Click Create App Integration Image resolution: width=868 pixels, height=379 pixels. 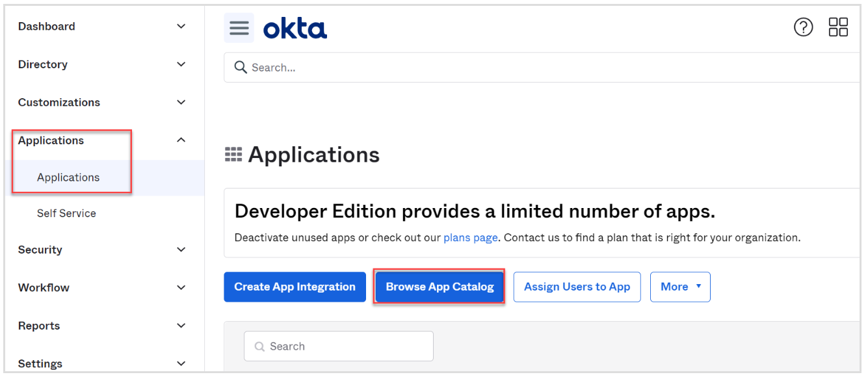tap(295, 287)
